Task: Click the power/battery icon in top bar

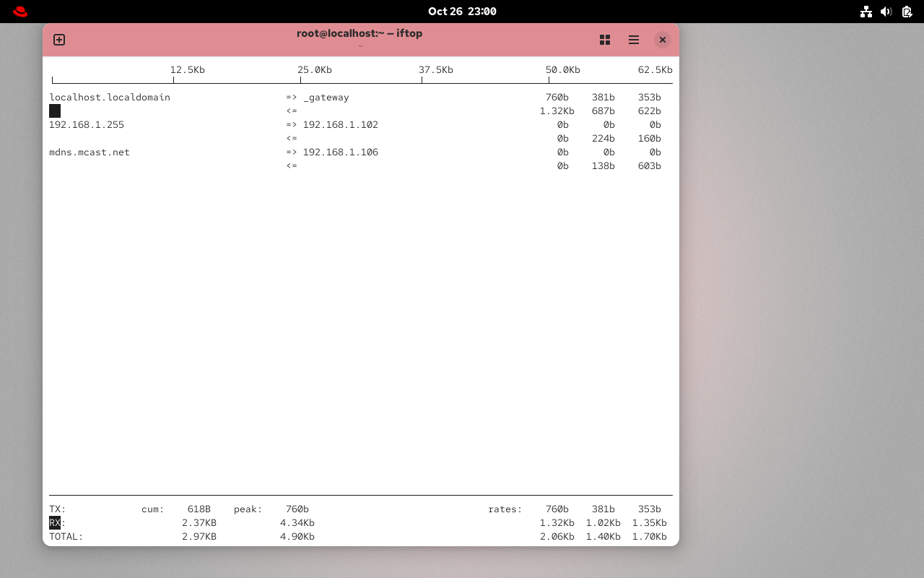Action: point(907,12)
